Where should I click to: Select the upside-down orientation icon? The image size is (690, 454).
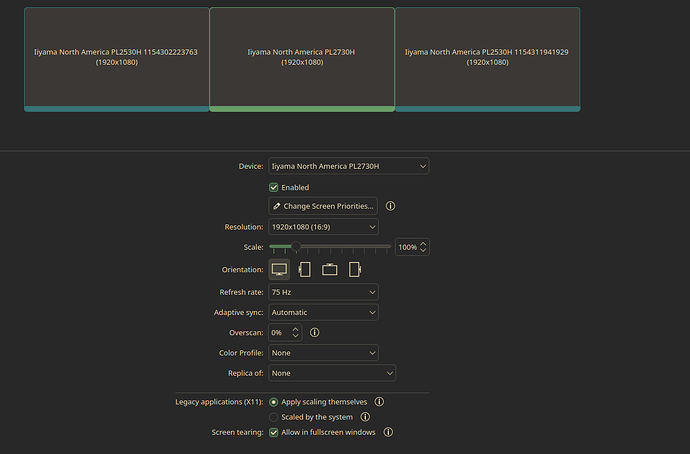(x=330, y=269)
